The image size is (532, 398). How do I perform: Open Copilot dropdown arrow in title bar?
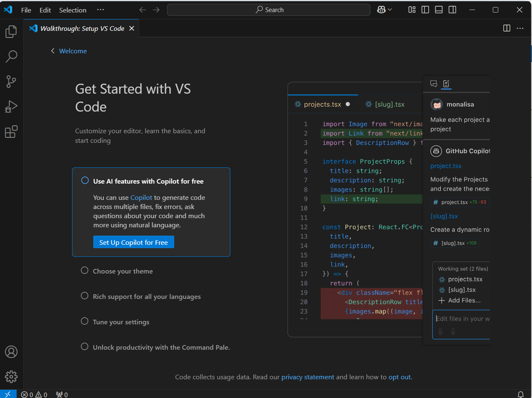click(390, 10)
